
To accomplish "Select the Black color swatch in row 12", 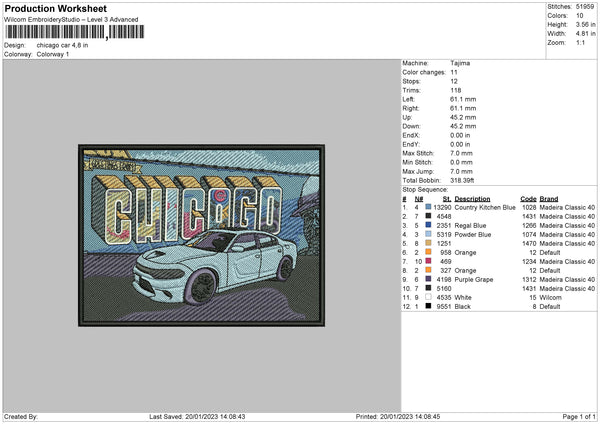I will point(428,306).
